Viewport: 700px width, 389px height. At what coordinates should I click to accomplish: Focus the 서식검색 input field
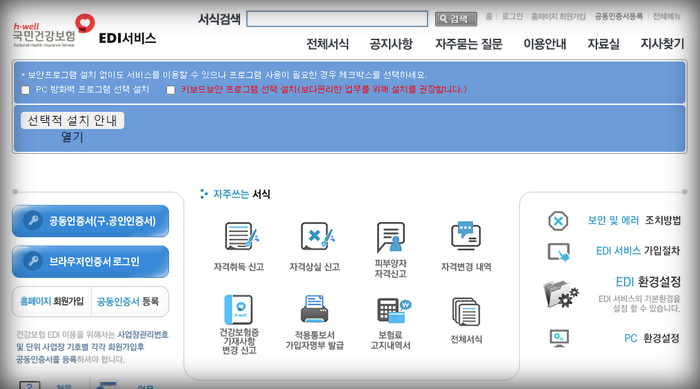pos(337,19)
